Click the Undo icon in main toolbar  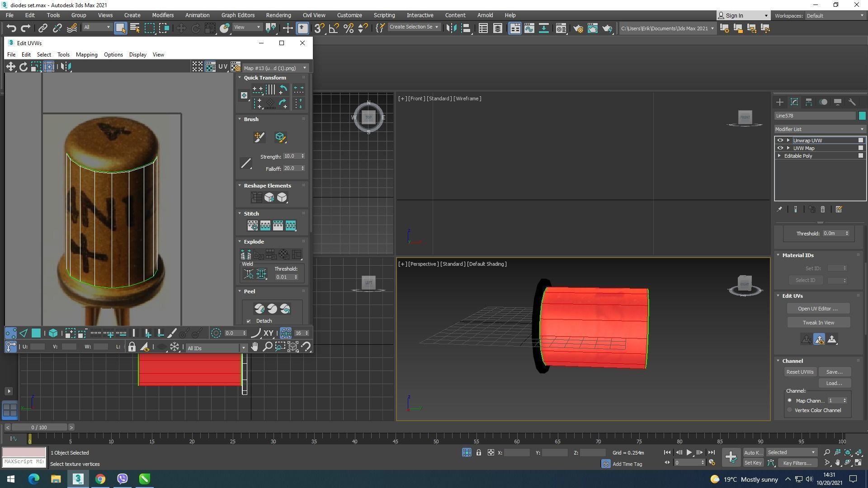[x=11, y=28]
